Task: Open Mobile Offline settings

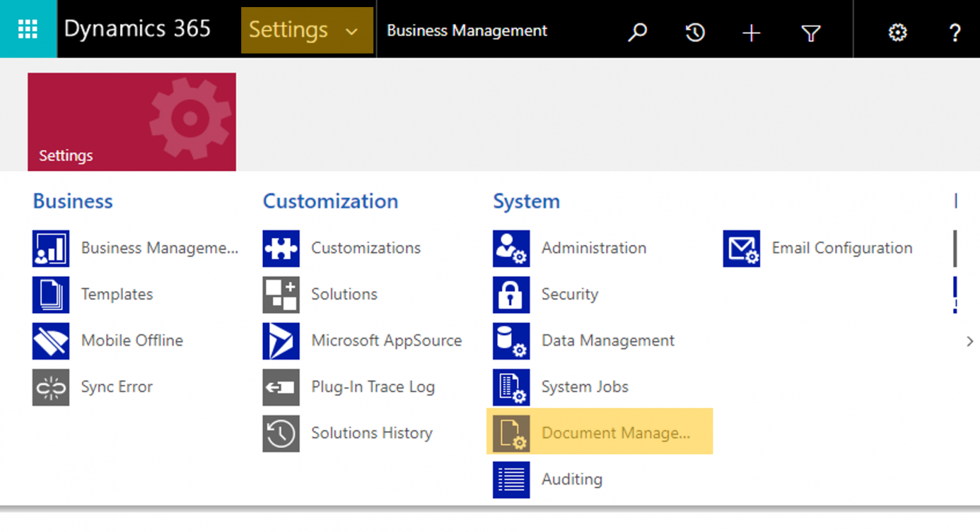Action: (131, 341)
